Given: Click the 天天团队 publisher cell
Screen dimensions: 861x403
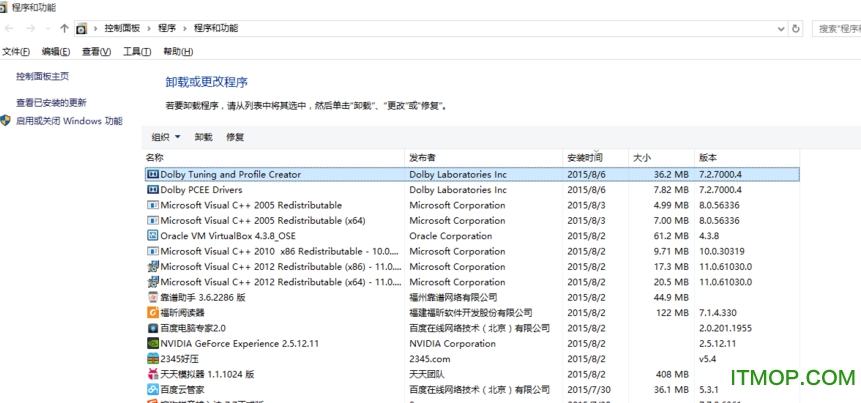Looking at the screenshot, I should tap(427, 374).
